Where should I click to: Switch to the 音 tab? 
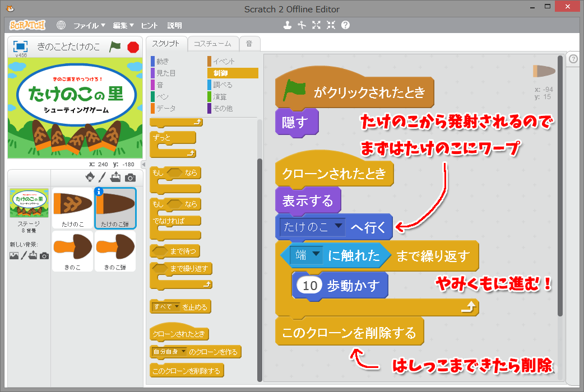[249, 44]
